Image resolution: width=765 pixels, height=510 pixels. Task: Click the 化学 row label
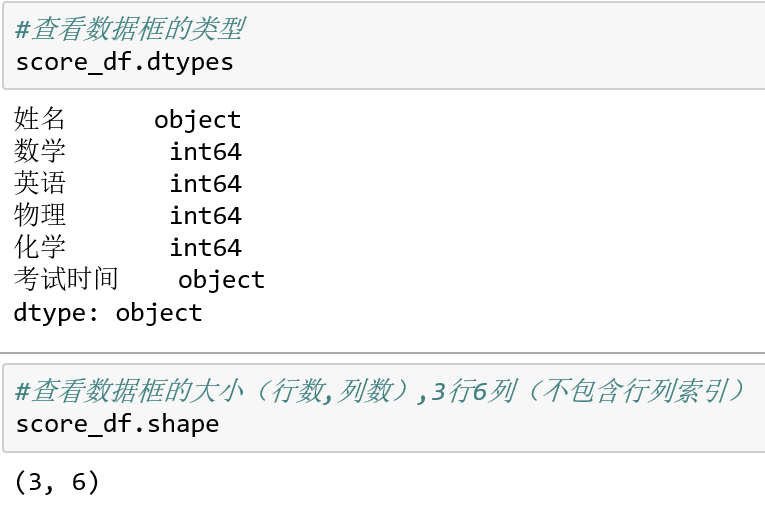[x=40, y=247]
